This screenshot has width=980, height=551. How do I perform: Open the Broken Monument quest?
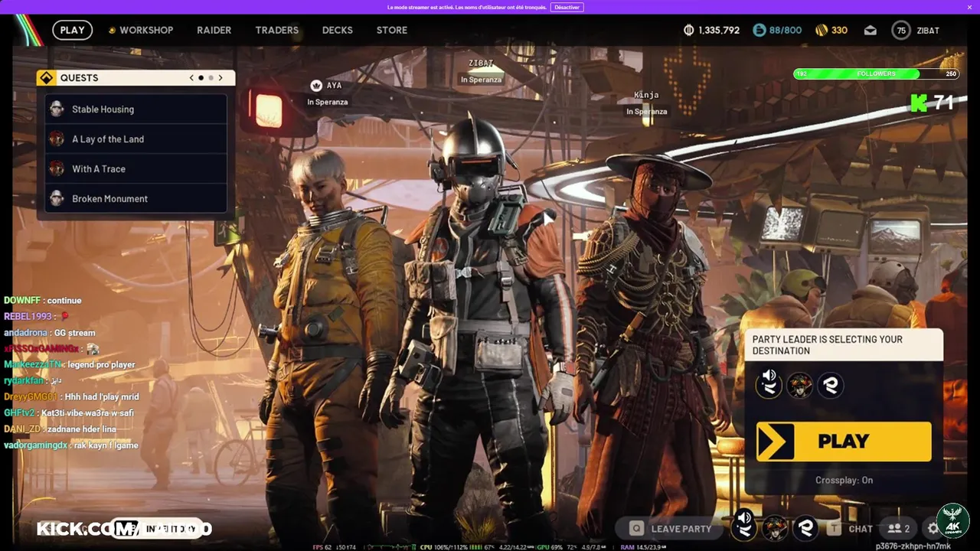pyautogui.click(x=136, y=199)
